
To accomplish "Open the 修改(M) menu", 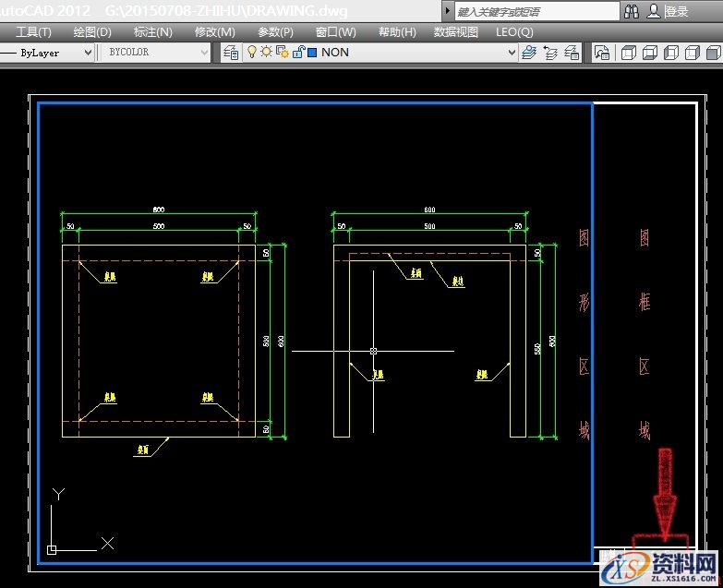I will tap(214, 31).
